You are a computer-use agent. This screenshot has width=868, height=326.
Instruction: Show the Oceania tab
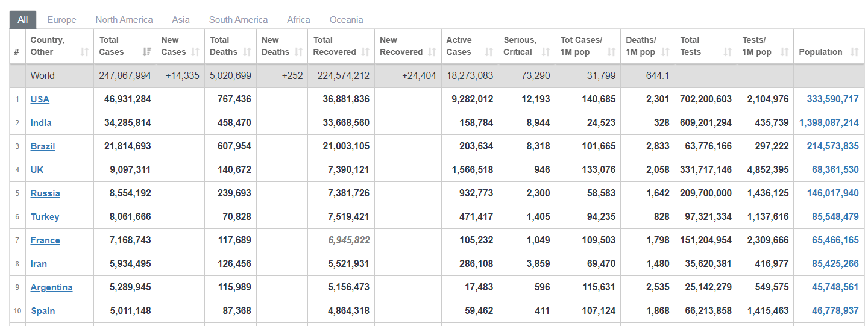pos(347,20)
